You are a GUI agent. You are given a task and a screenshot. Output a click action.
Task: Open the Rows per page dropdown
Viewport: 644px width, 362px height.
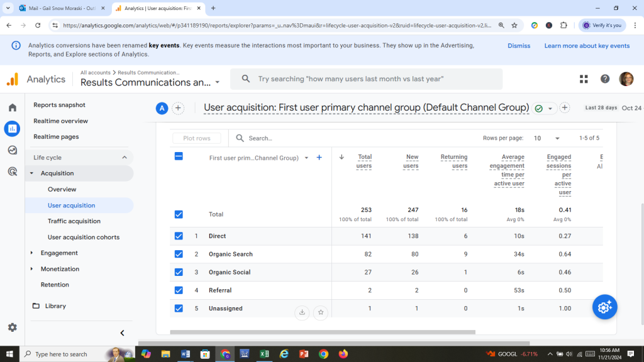tap(546, 138)
